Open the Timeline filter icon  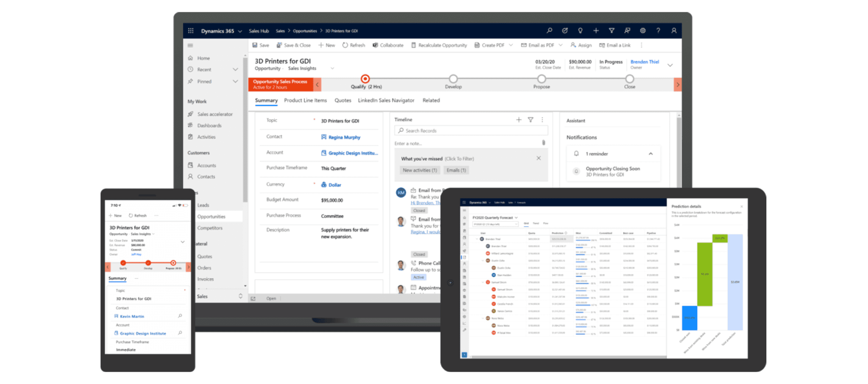[x=531, y=120]
